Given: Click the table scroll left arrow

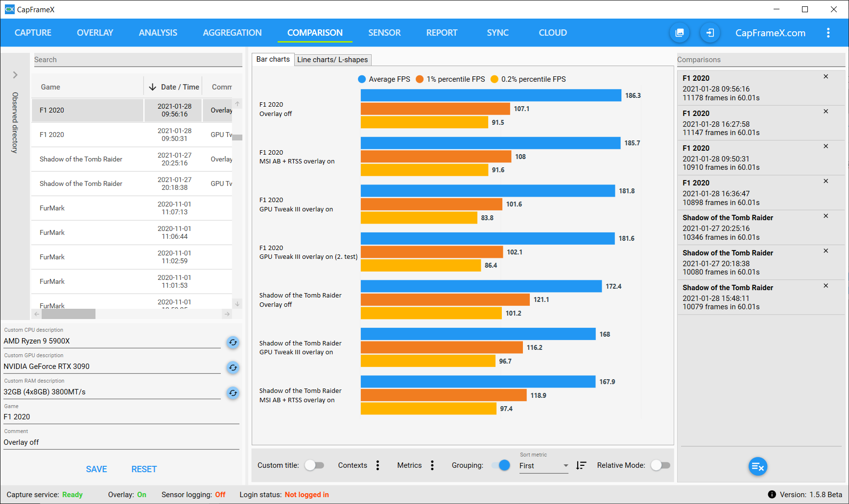Looking at the screenshot, I should pos(37,314).
